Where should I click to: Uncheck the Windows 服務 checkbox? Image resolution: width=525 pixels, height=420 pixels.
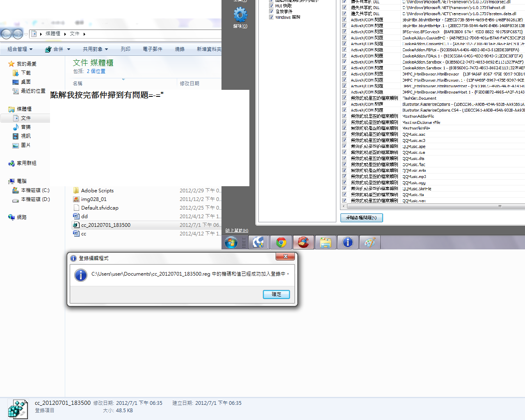tap(271, 17)
